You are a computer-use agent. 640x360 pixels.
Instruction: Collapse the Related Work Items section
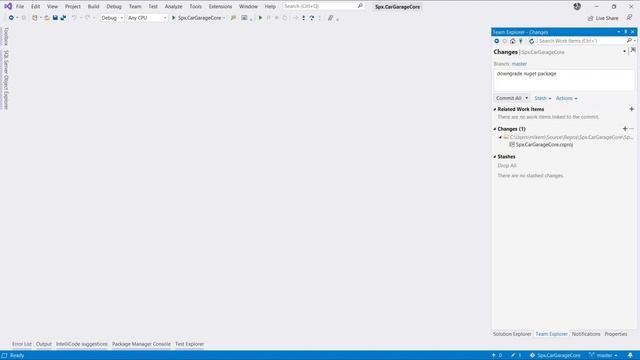[495, 109]
